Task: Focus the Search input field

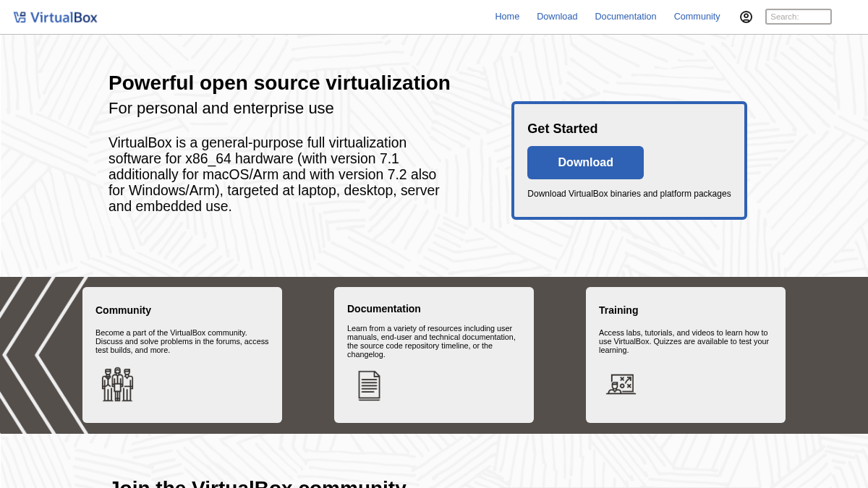Action: click(799, 17)
